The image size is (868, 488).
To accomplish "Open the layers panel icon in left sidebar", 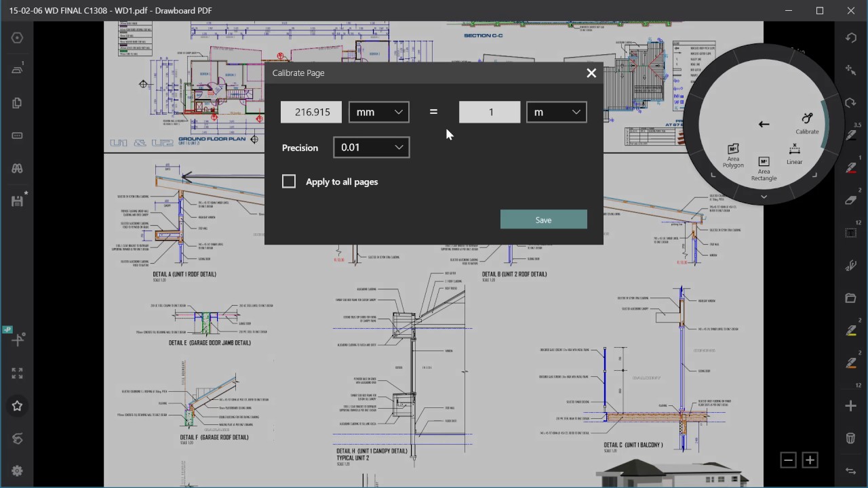I will coord(18,70).
